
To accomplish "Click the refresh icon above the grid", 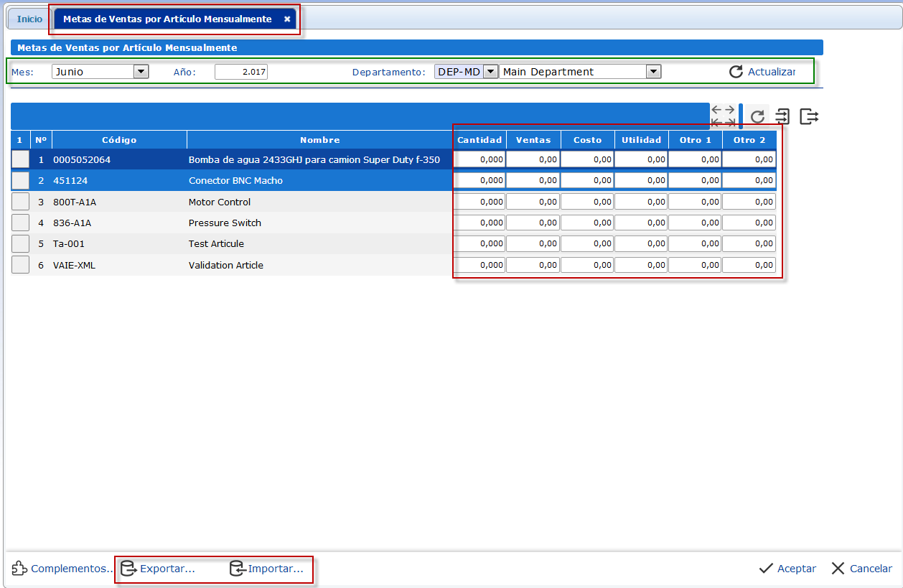I will coord(757,117).
